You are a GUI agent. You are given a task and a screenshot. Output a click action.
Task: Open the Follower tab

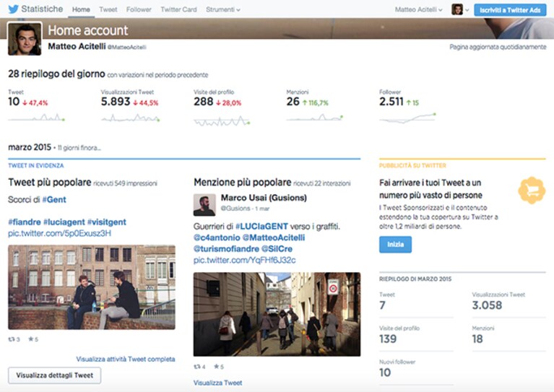(139, 9)
